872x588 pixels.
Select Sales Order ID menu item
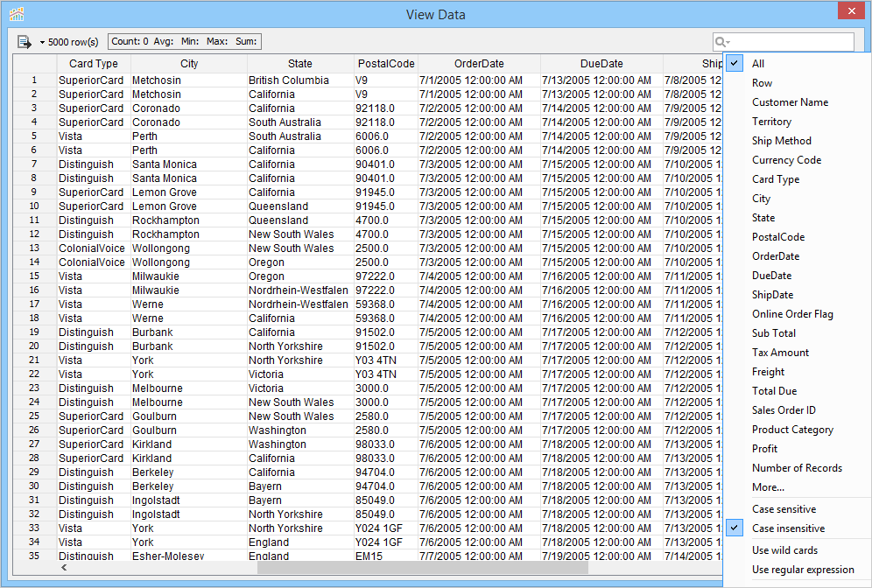click(797, 410)
